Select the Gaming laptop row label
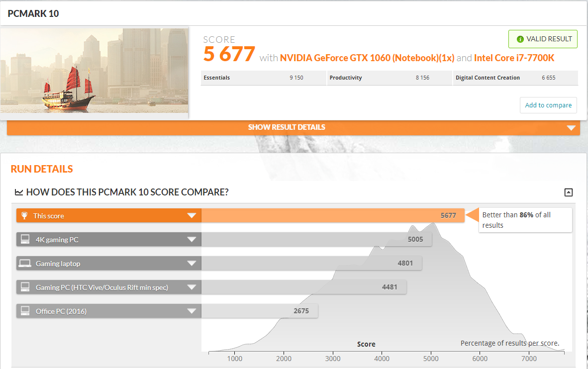The width and height of the screenshot is (588, 369). pyautogui.click(x=58, y=264)
